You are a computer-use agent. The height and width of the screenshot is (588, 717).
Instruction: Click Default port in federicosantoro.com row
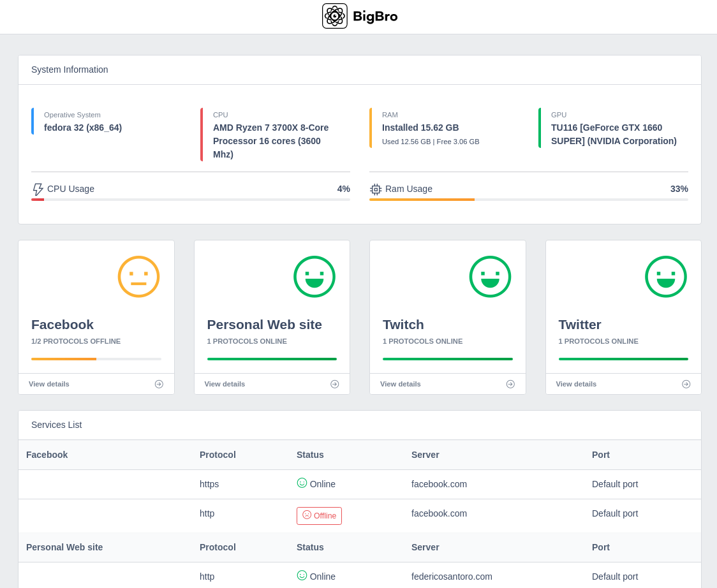click(x=614, y=577)
